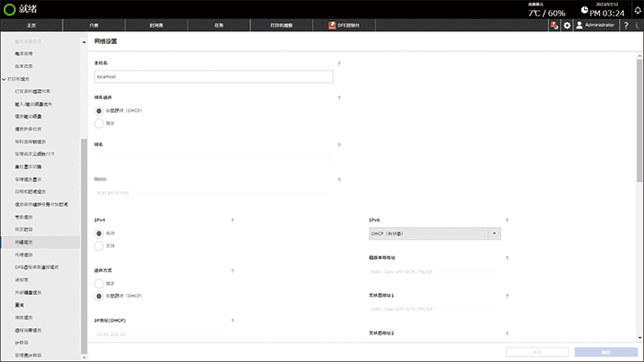Open settings with the gear icon
Image resolution: width=644 pixels, height=362 pixels.
567,26
